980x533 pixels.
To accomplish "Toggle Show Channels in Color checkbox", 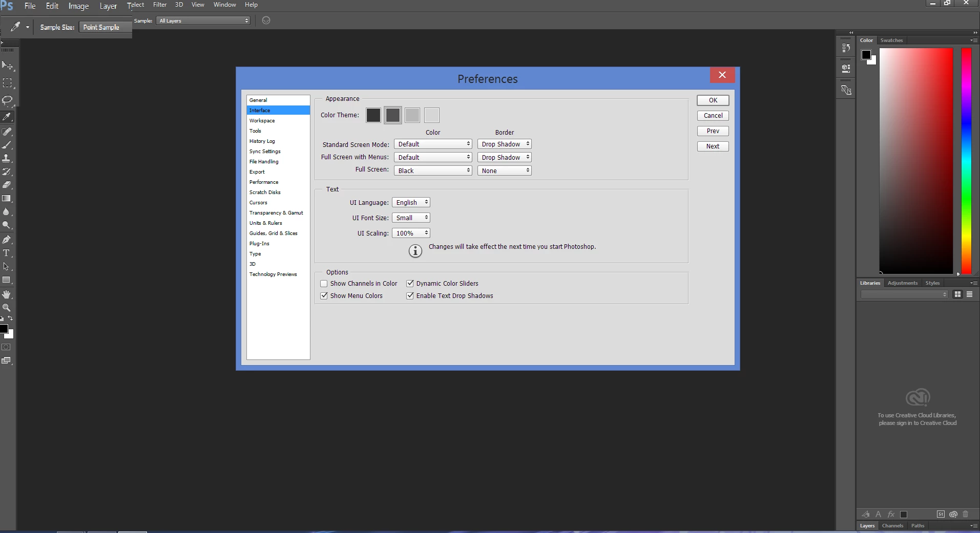I will pyautogui.click(x=324, y=284).
